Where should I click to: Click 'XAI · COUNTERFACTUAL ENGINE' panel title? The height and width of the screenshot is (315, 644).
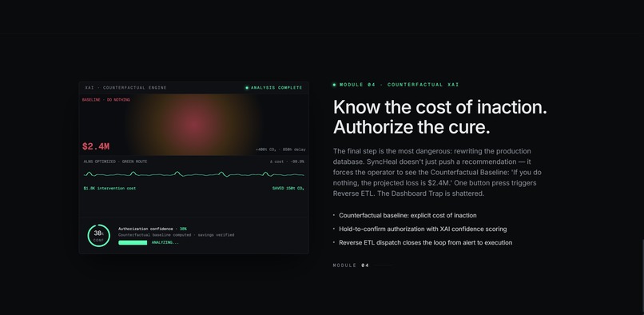tap(125, 88)
